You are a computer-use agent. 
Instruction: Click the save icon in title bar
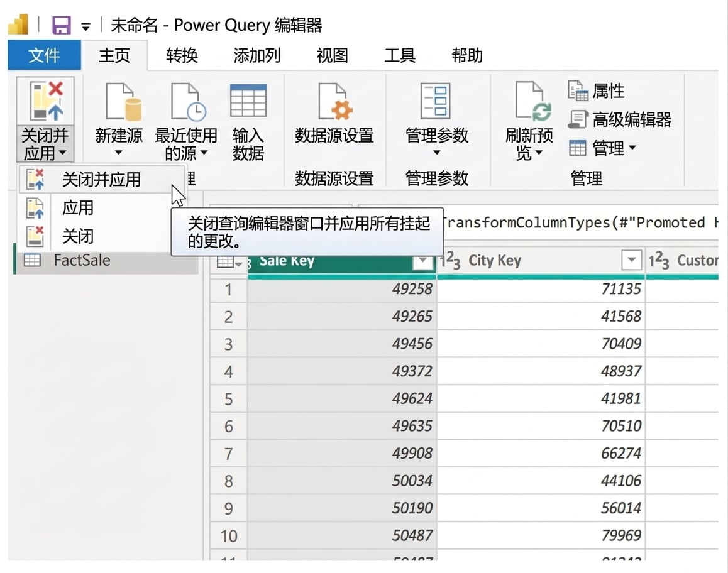tap(61, 25)
